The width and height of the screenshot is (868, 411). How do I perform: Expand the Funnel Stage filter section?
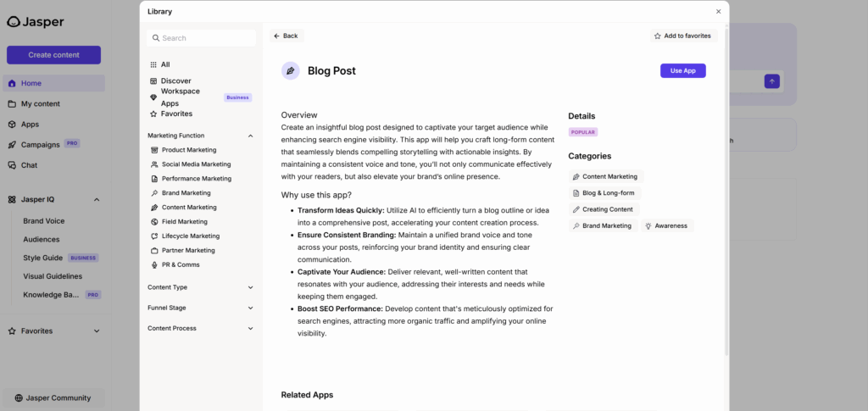250,308
